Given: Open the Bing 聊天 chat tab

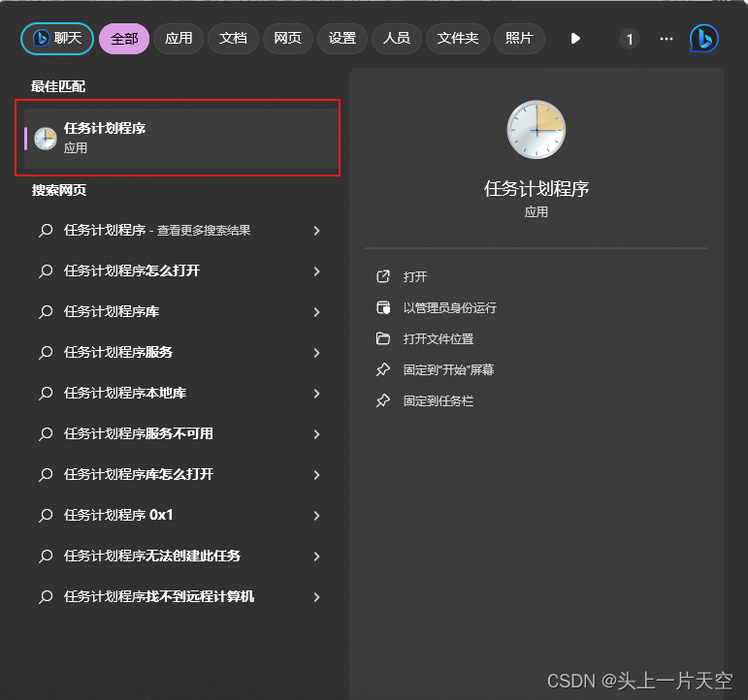Looking at the screenshot, I should (x=57, y=38).
